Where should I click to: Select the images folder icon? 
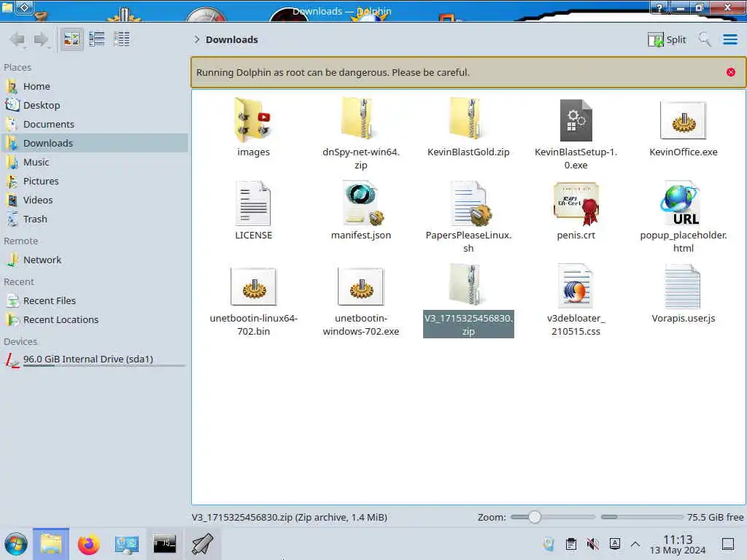[x=253, y=120]
